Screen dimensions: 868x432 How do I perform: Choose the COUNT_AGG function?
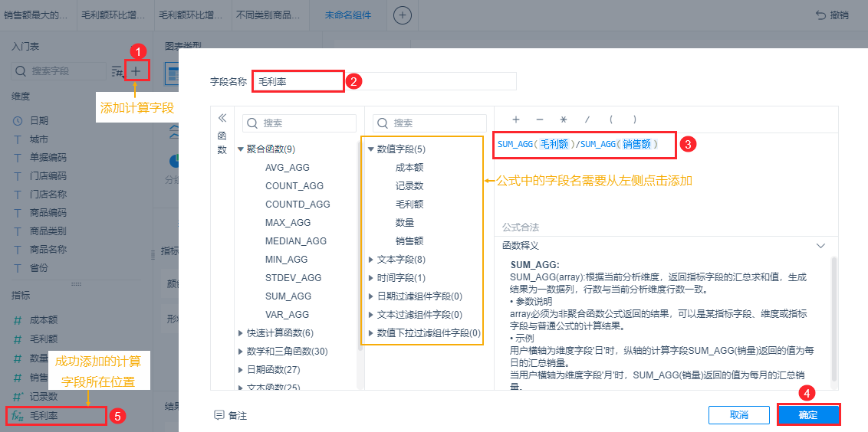click(294, 186)
